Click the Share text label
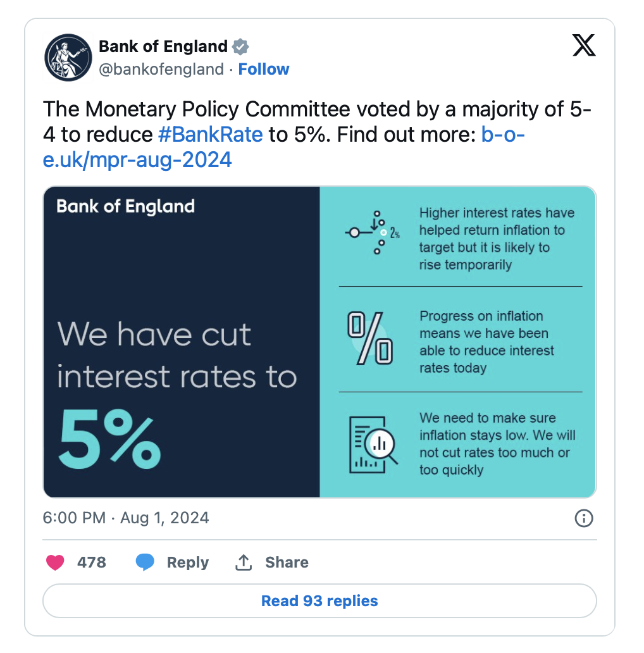 [x=287, y=563]
